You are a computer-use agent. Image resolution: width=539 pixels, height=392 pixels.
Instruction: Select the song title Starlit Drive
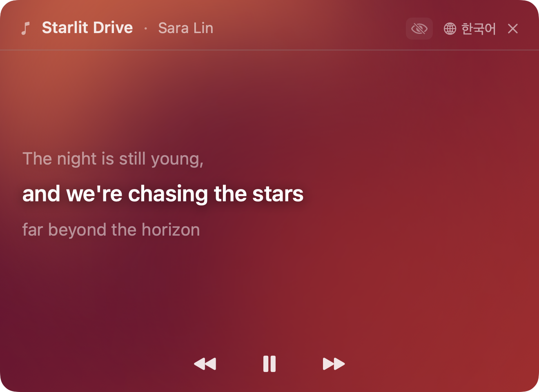tap(87, 28)
